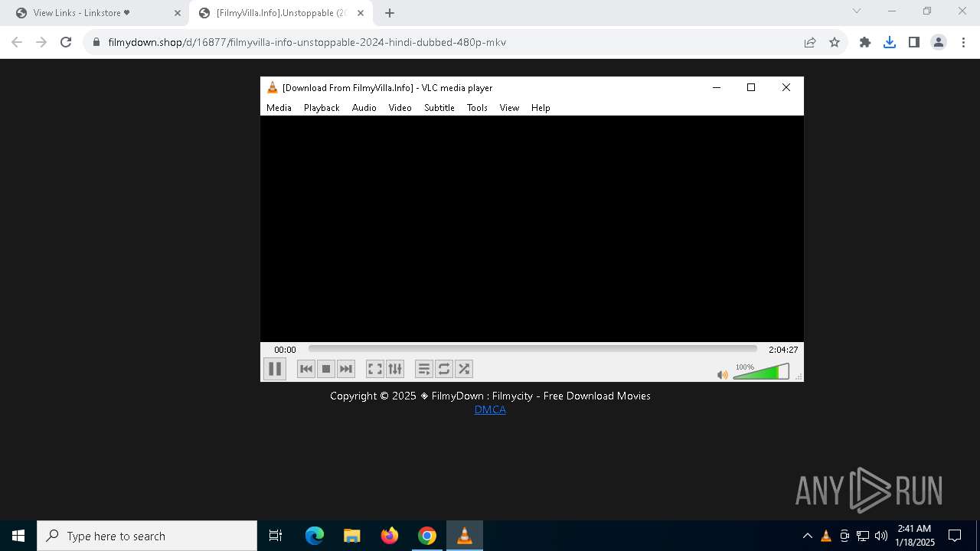The height and width of the screenshot is (551, 980).
Task: Open Windows notification center
Action: tap(955, 536)
